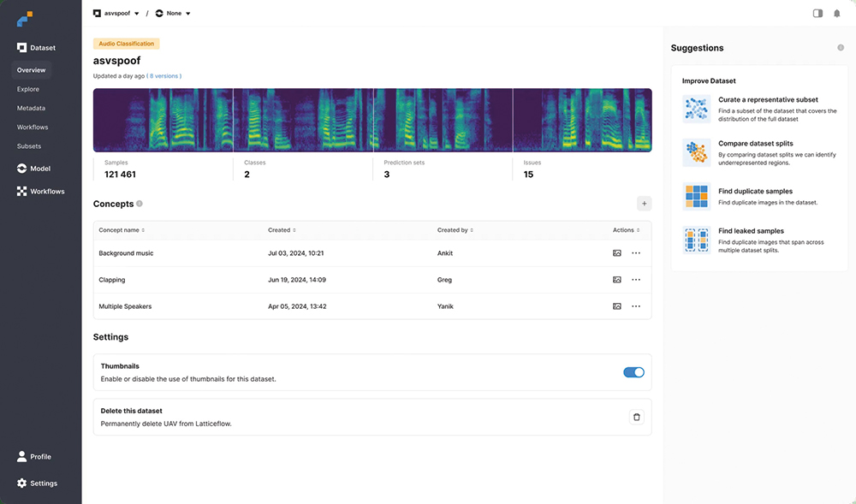The height and width of the screenshot is (504, 856).
Task: Click image icon for Multiple Speakers row
Action: 617,306
